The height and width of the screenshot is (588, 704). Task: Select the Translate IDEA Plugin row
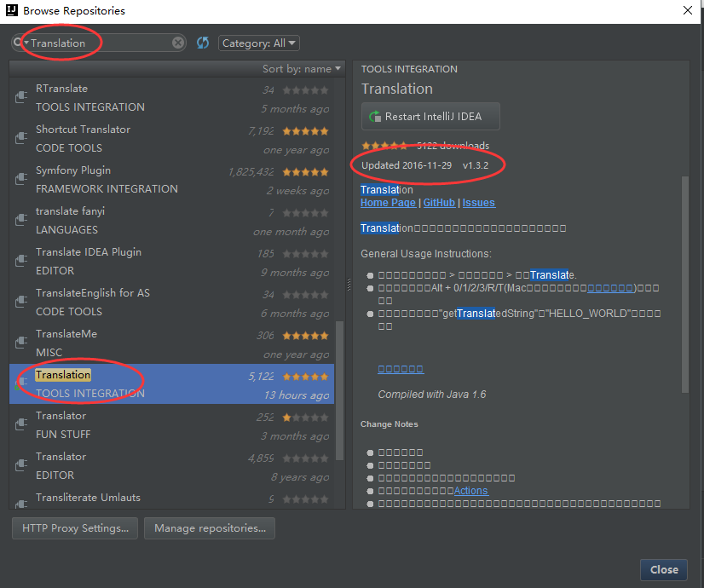[172, 262]
